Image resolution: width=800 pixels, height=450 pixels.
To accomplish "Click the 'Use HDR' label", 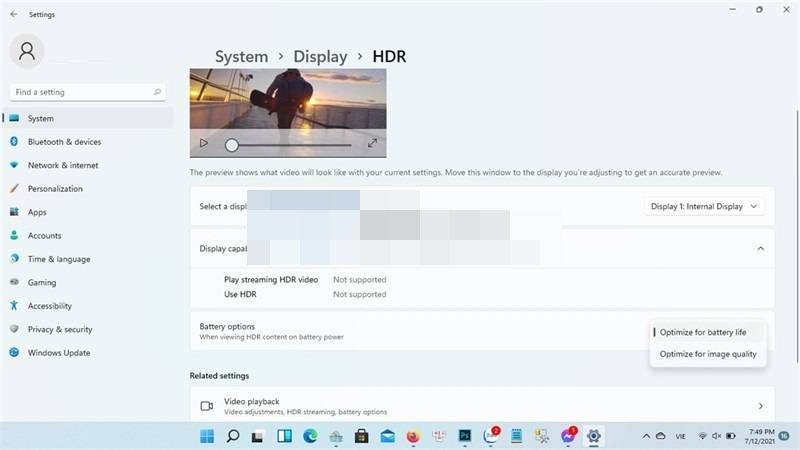I will pos(240,294).
